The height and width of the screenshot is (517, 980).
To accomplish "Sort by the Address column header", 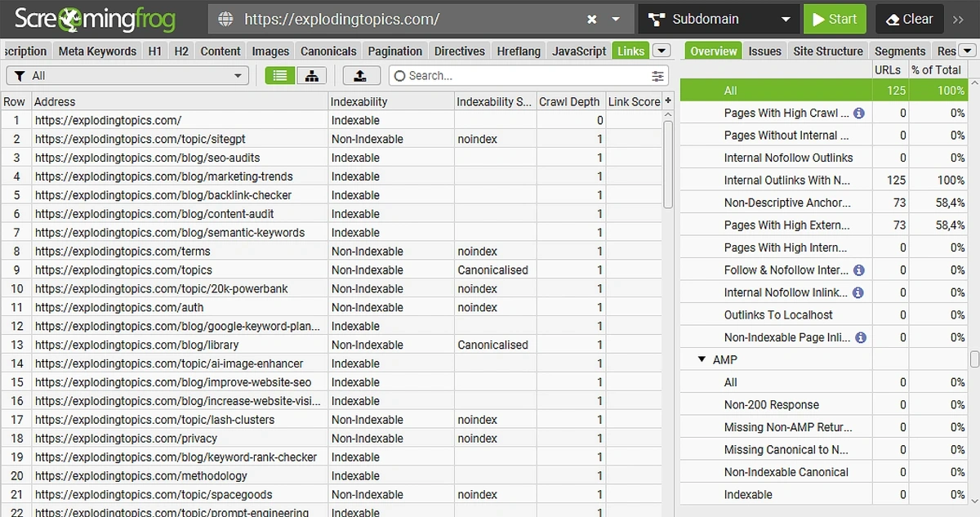I will (x=180, y=102).
